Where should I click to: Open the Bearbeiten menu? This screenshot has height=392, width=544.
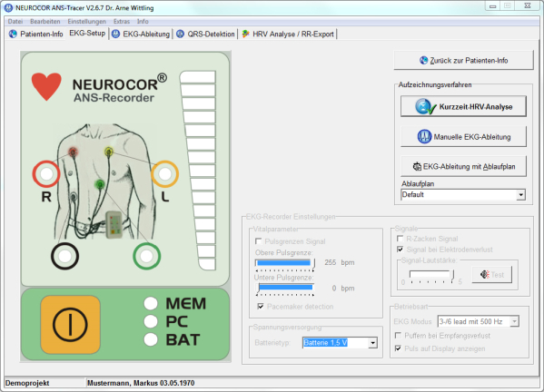pos(45,22)
